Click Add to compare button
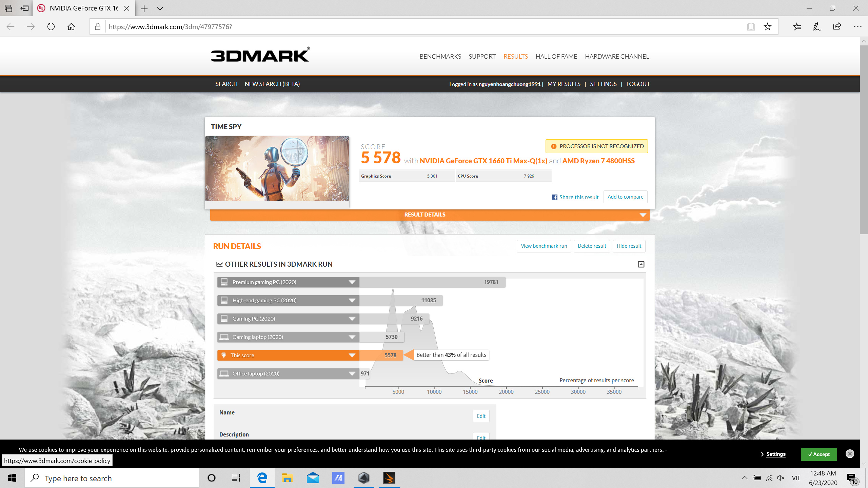Screen dimensions: 868x488 tap(625, 197)
